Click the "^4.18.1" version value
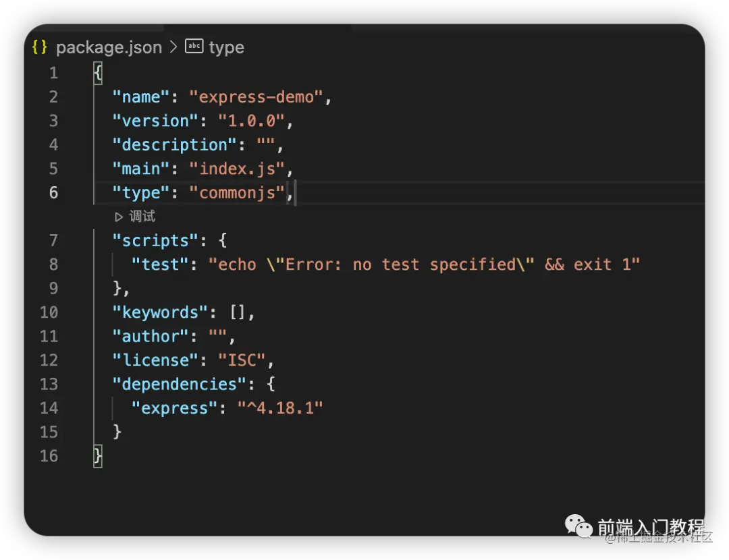729x560 pixels. click(x=280, y=408)
